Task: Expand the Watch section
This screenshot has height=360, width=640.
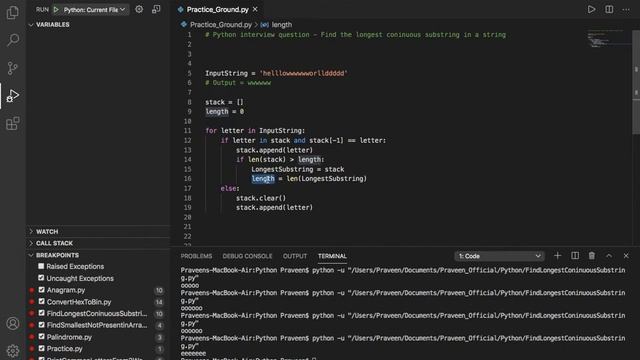Action: pos(47,231)
